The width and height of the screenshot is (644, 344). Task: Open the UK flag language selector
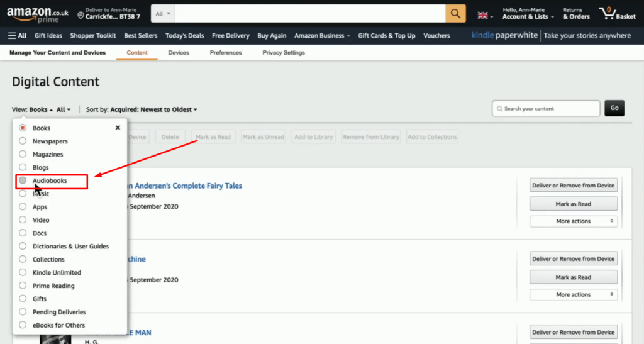coord(485,16)
